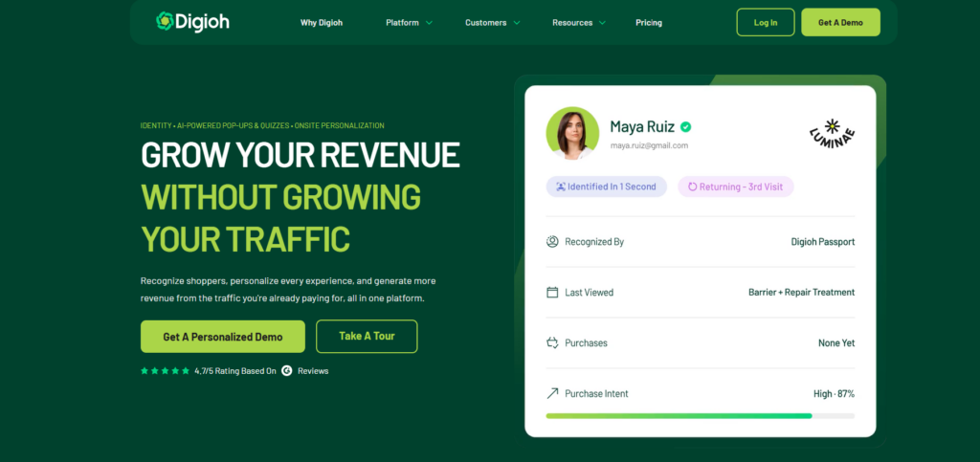Click the Purchase Intent arrow icon
Screen dimensions: 980x462
(x=552, y=393)
